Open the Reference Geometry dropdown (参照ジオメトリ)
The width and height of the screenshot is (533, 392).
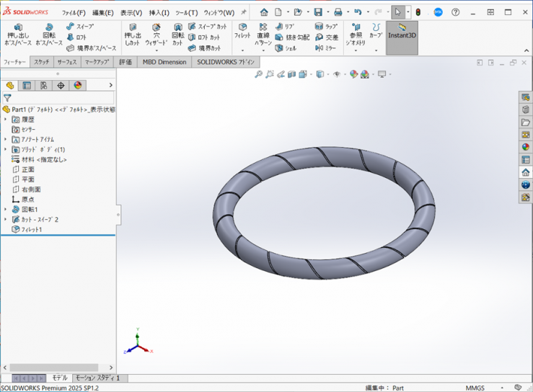356,37
